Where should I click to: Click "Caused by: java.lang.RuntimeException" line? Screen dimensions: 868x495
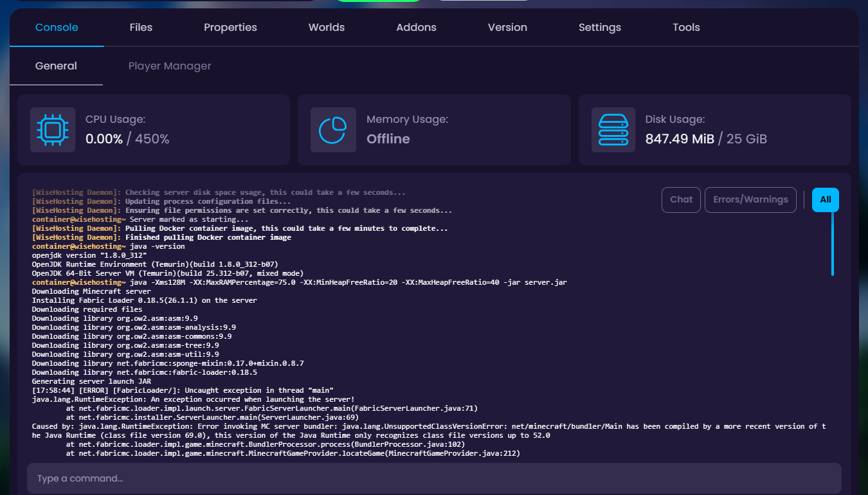[x=429, y=431]
